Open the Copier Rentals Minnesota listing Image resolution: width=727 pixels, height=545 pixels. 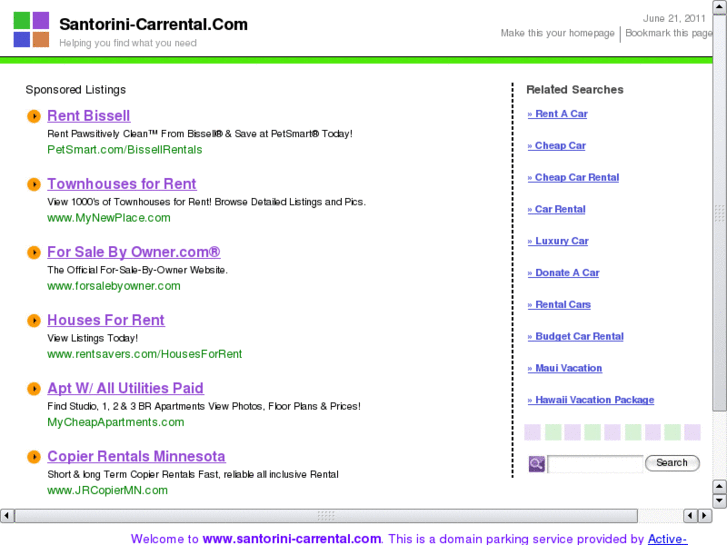point(136,456)
